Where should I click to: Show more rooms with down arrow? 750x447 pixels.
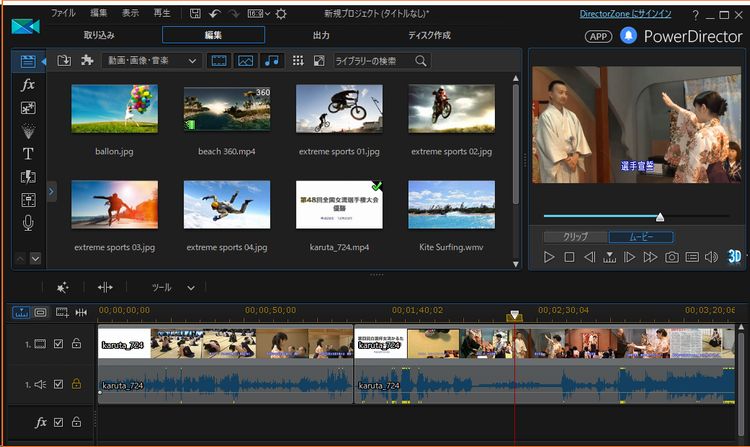(x=35, y=259)
